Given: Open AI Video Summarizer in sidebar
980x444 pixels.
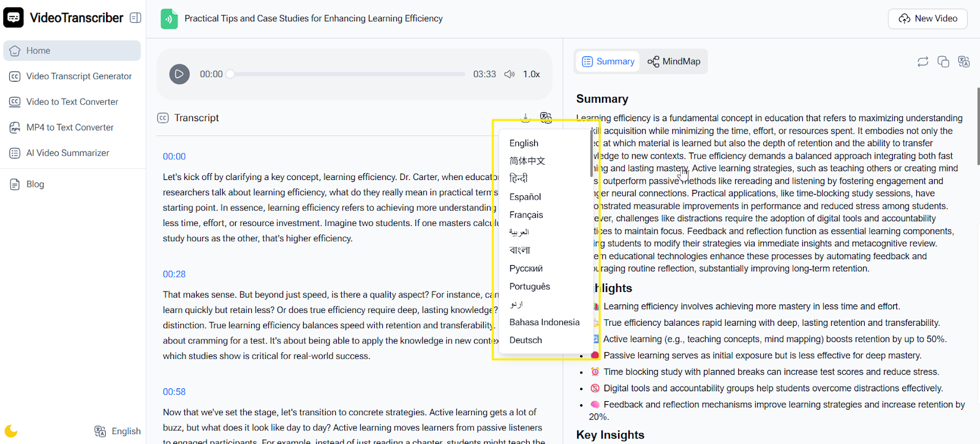Looking at the screenshot, I should (67, 153).
